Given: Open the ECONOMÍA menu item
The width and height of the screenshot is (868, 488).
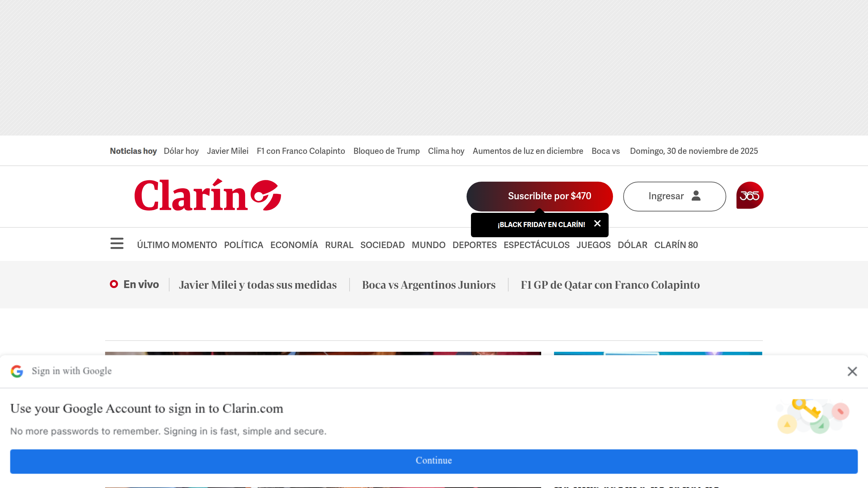Looking at the screenshot, I should click(x=294, y=245).
